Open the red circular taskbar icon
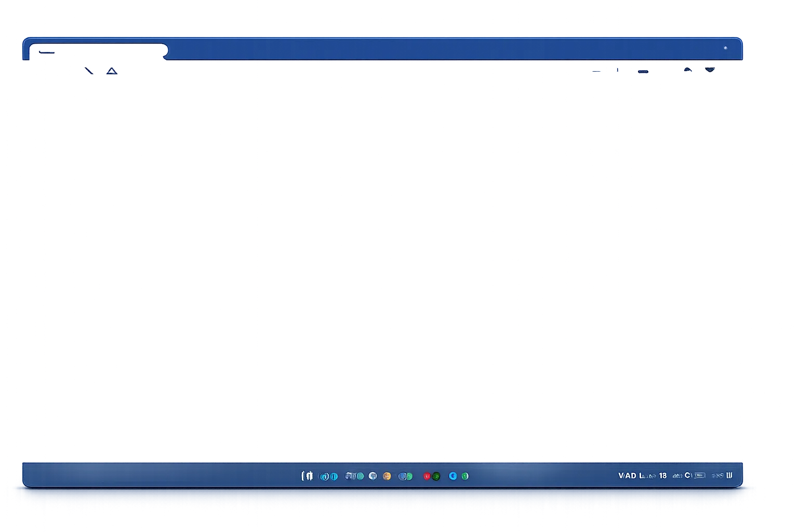 pyautogui.click(x=427, y=476)
